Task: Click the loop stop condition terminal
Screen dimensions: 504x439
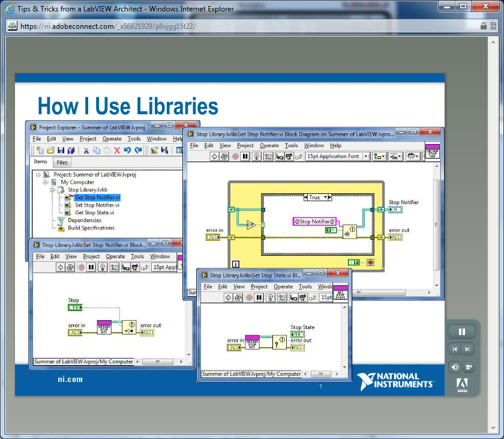Action: [370, 262]
